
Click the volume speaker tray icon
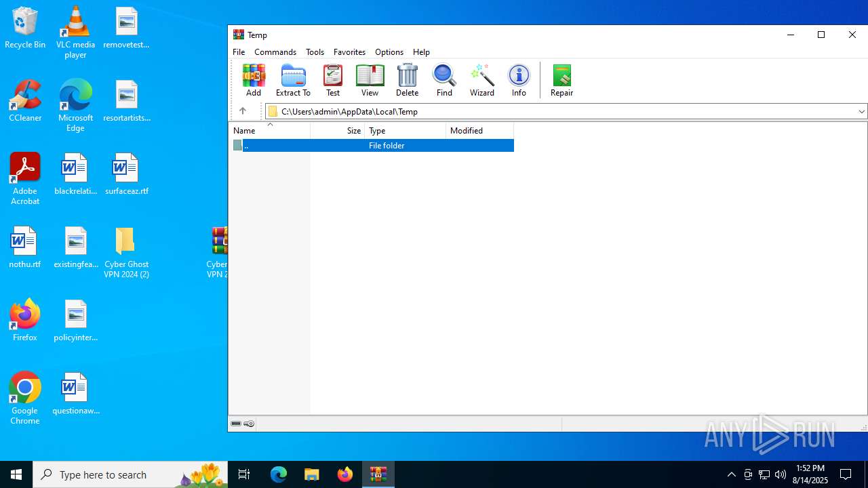[781, 474]
